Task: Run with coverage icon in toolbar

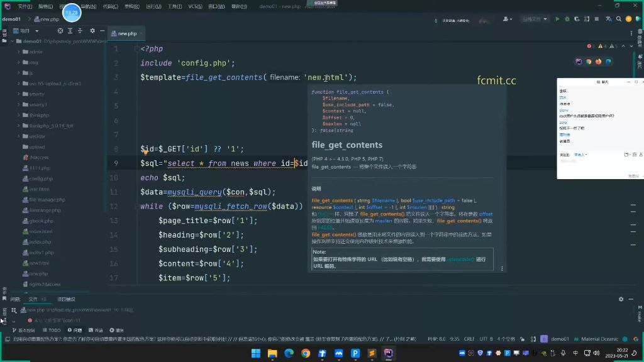Action: click(x=577, y=19)
